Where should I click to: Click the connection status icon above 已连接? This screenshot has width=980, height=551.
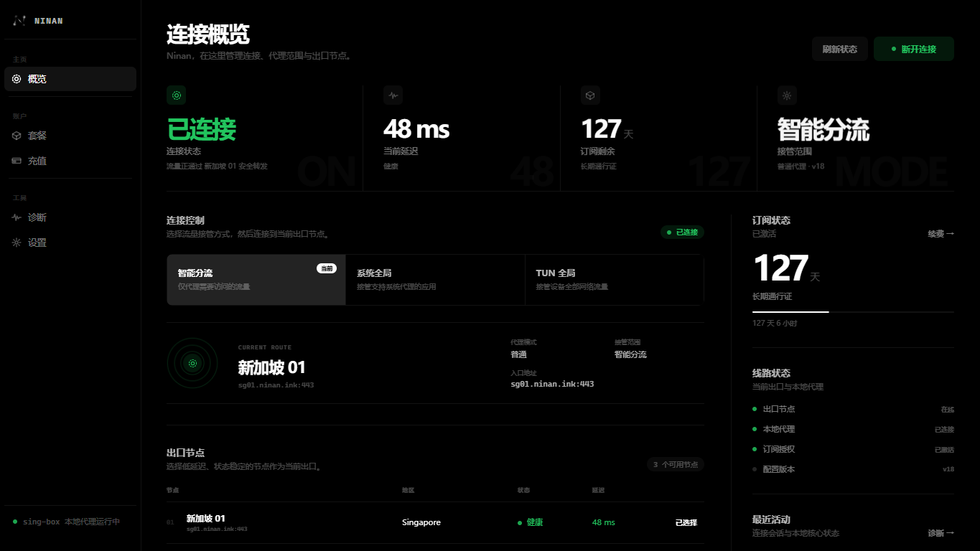click(177, 95)
